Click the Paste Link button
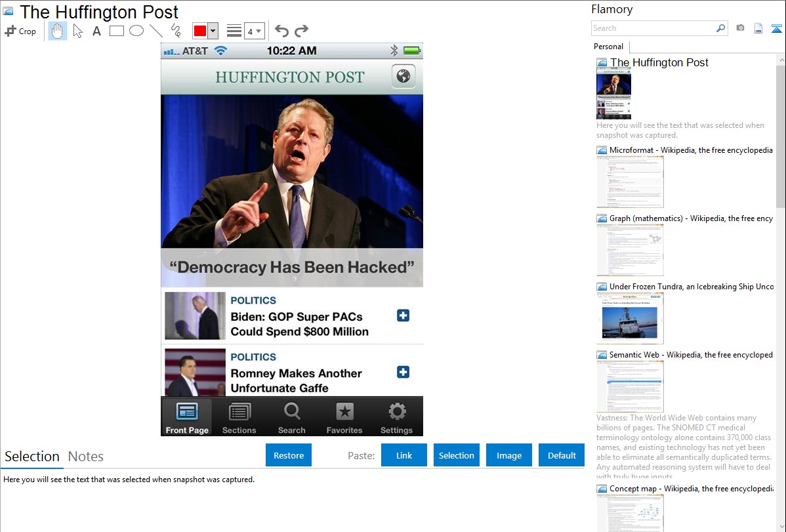 404,455
